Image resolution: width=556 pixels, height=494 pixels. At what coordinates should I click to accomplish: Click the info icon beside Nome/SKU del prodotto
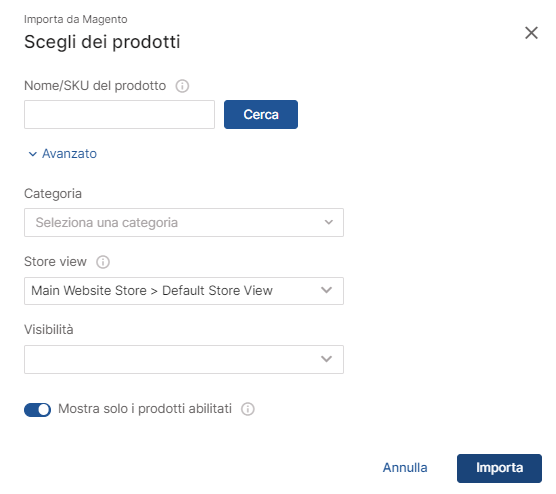coord(182,86)
